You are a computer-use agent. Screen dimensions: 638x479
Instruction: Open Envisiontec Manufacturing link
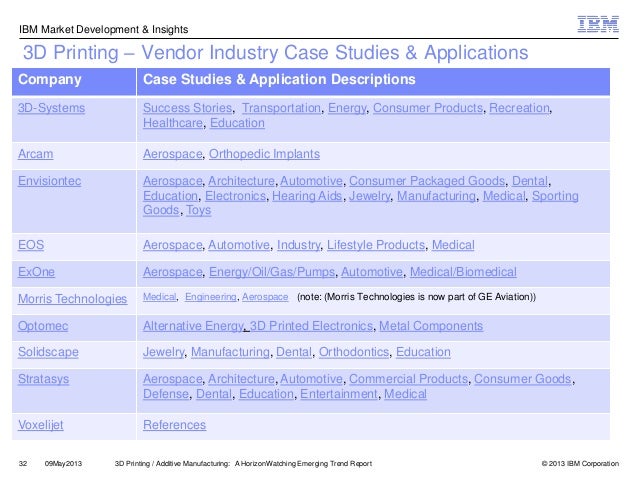[436, 196]
